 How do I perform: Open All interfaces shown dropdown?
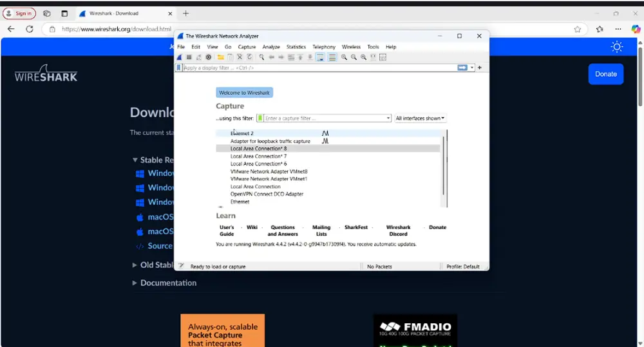420,118
